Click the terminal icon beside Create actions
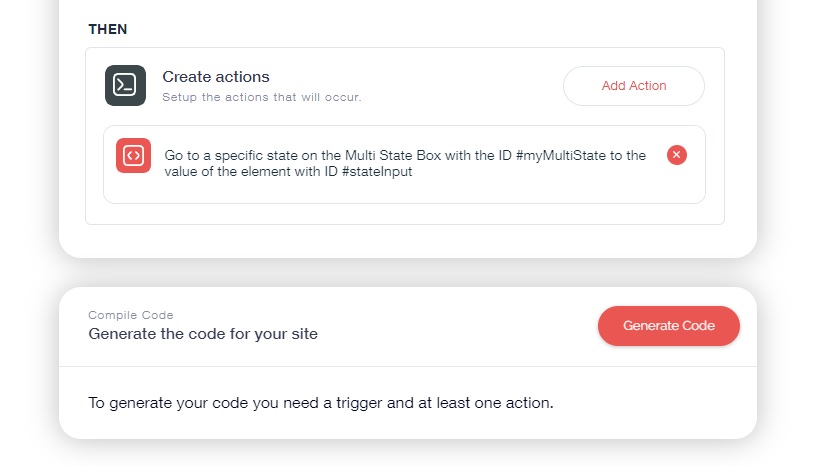The image size is (827, 466). (126, 85)
